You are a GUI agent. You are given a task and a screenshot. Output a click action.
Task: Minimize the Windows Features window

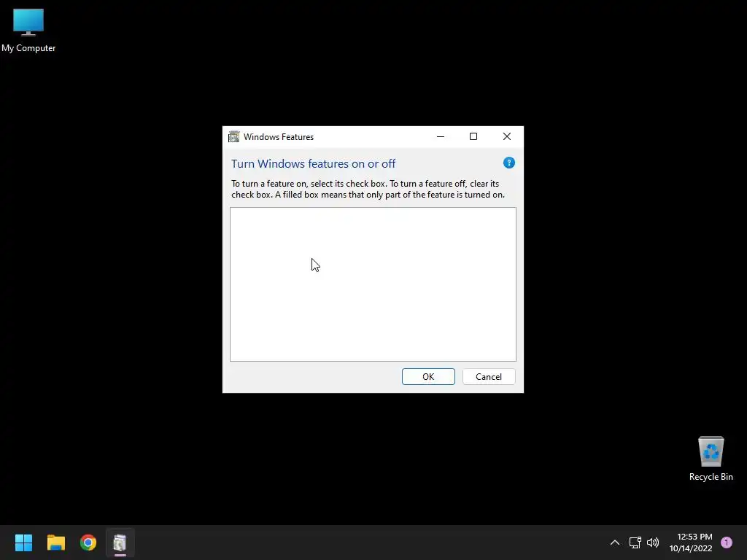(x=441, y=136)
